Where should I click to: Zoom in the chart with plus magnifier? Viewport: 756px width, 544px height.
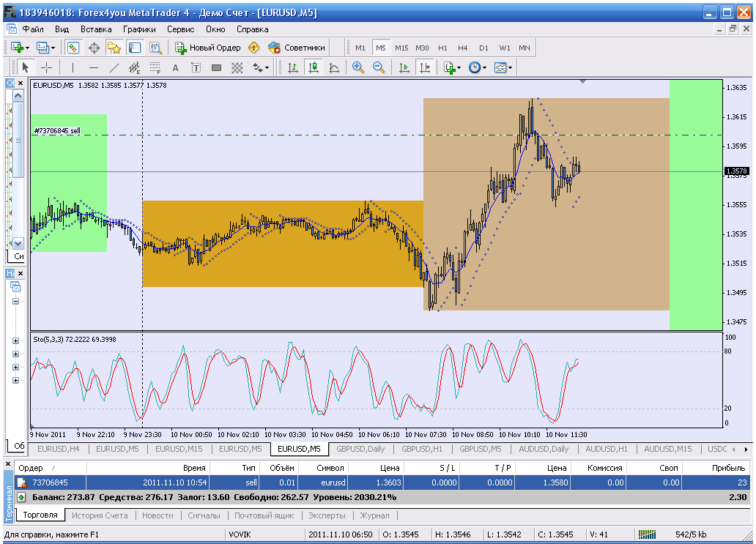(357, 68)
